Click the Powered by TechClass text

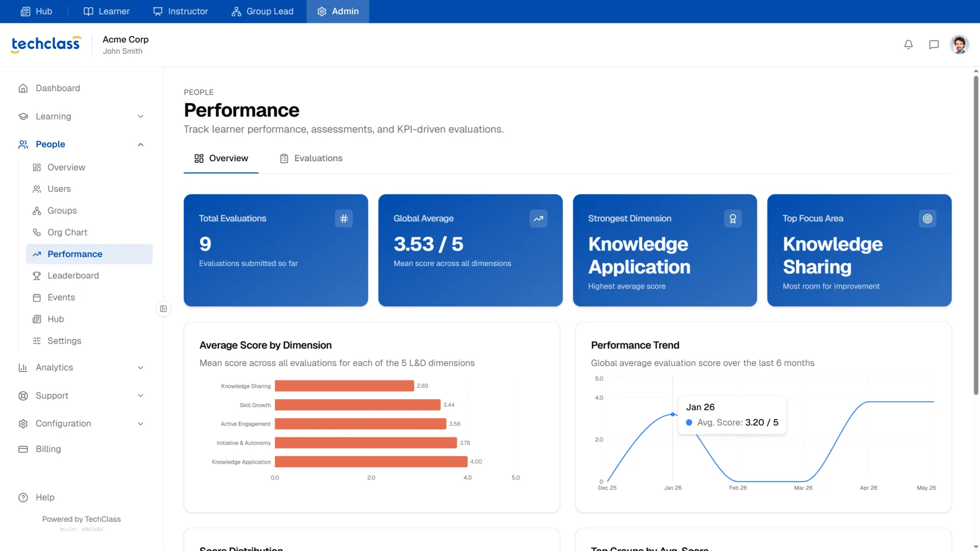pyautogui.click(x=81, y=519)
